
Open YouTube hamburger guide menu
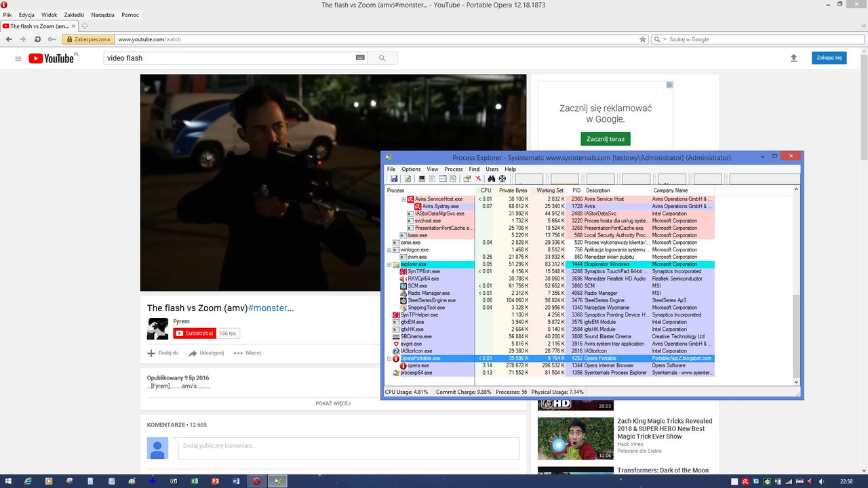tap(18, 58)
